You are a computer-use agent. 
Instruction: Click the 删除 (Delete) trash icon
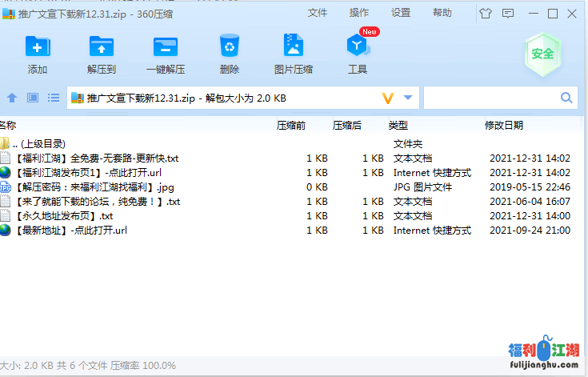coord(230,46)
